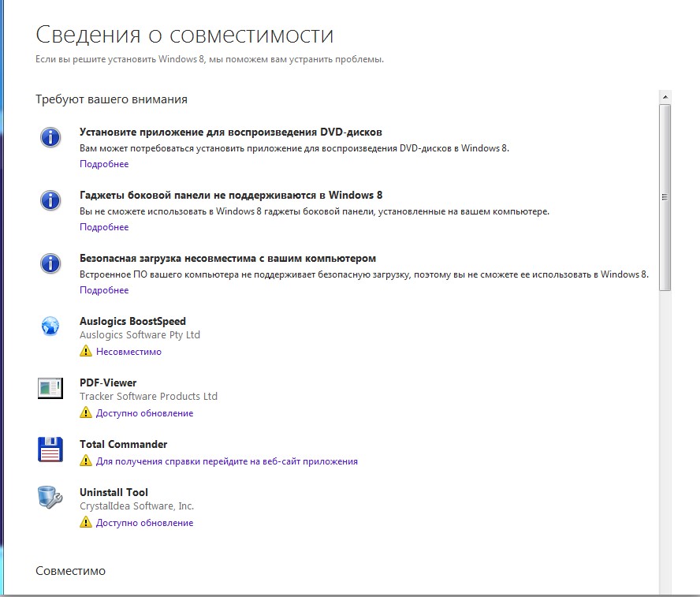The image size is (700, 597).
Task: Click the info icon beside secure boot notice
Action: click(x=50, y=263)
